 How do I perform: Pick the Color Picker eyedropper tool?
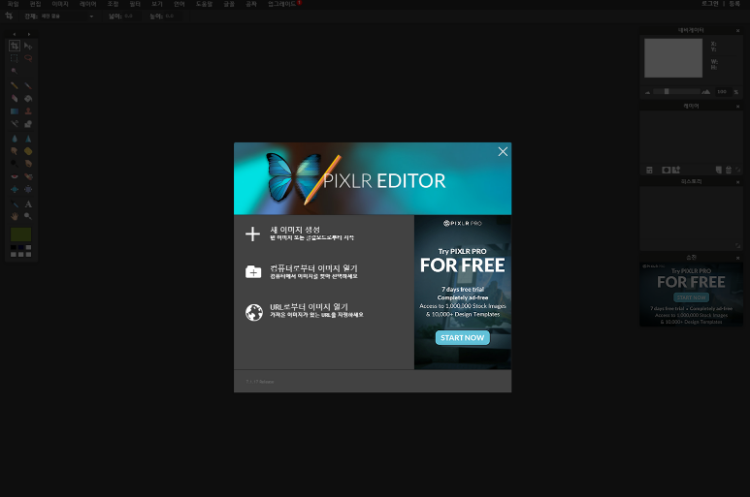(14, 204)
